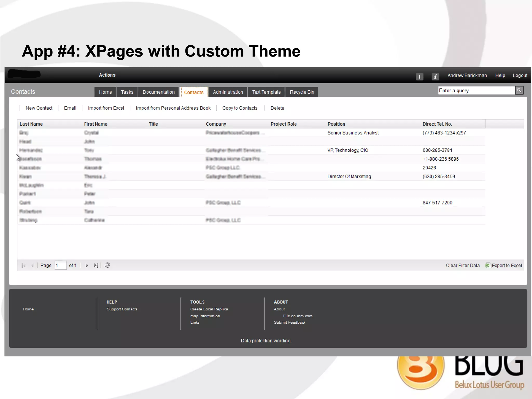
Task: Go to previous page arrow
Action: (32, 265)
